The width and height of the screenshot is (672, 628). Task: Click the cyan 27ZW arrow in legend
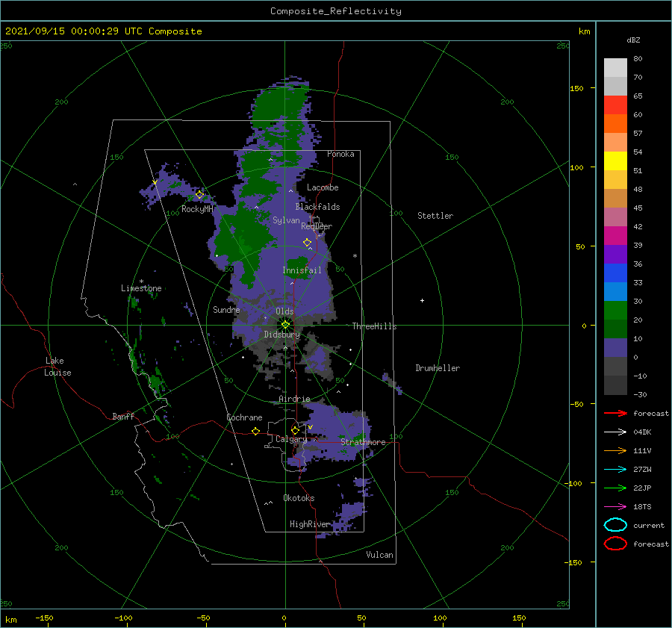(615, 470)
